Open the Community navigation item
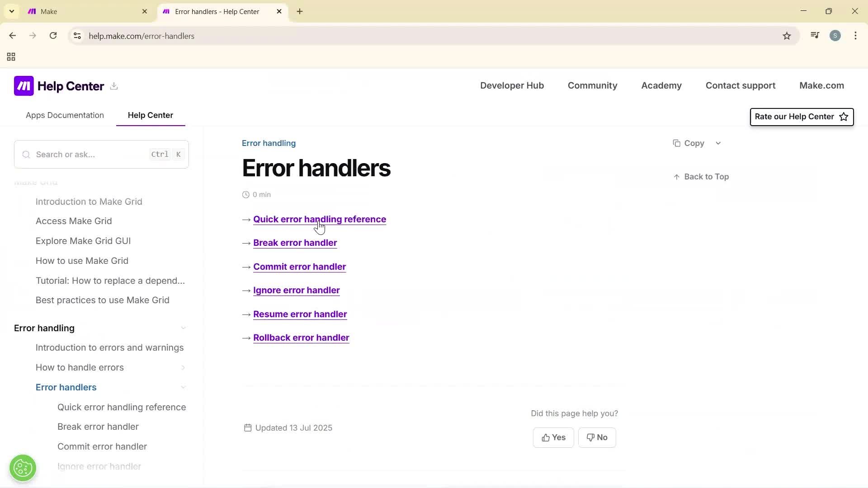The image size is (868, 488). coord(593,85)
